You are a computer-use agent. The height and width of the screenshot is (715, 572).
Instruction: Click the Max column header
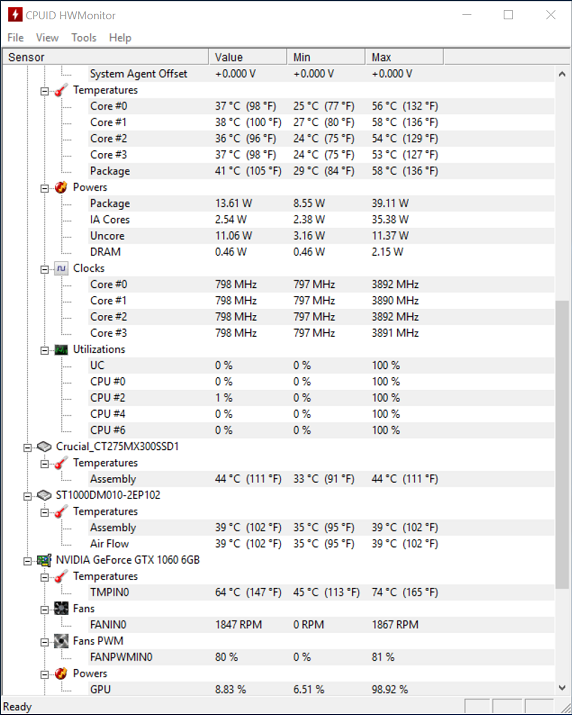[x=404, y=57]
